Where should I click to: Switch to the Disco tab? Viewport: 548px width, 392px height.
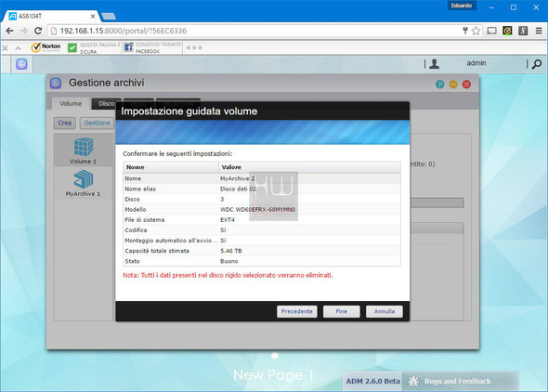coord(106,104)
